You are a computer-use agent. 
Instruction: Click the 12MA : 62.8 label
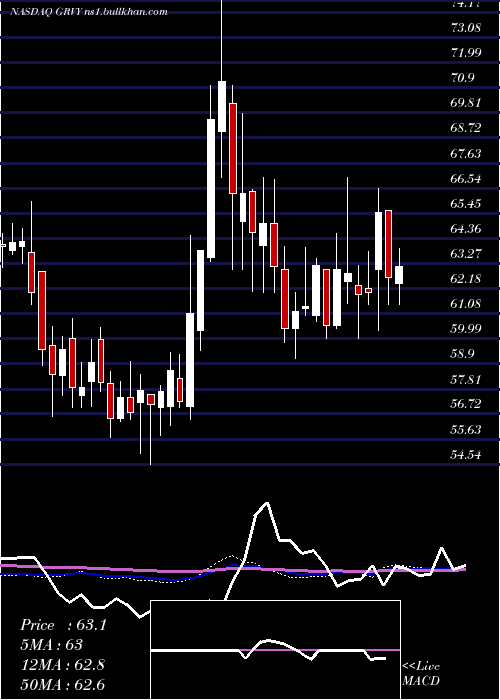(x=62, y=664)
